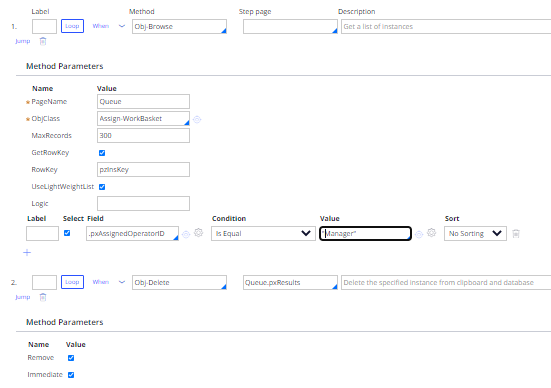Toggle the Select checkbox in filter row
Viewport: 551px width, 388px height.
click(x=67, y=233)
